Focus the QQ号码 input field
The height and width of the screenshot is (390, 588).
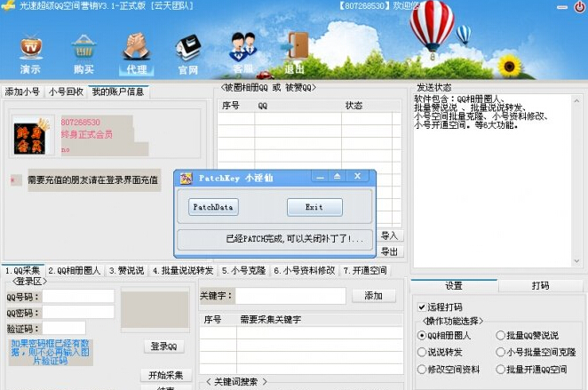point(78,296)
